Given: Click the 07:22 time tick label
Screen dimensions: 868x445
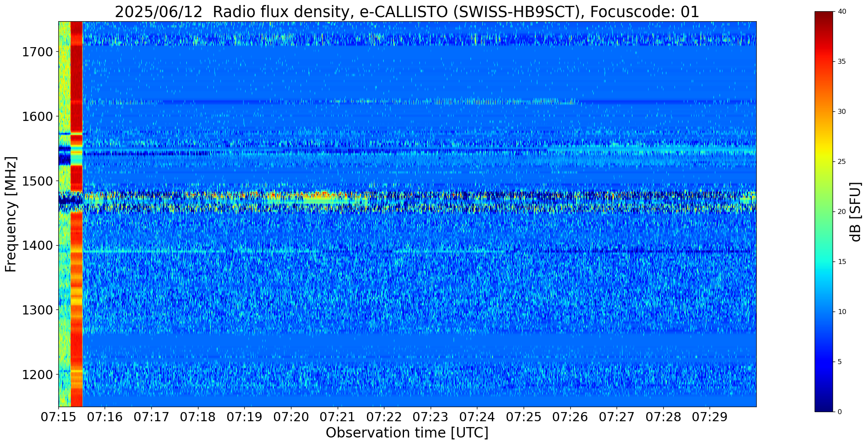Looking at the screenshot, I should pos(384,417).
